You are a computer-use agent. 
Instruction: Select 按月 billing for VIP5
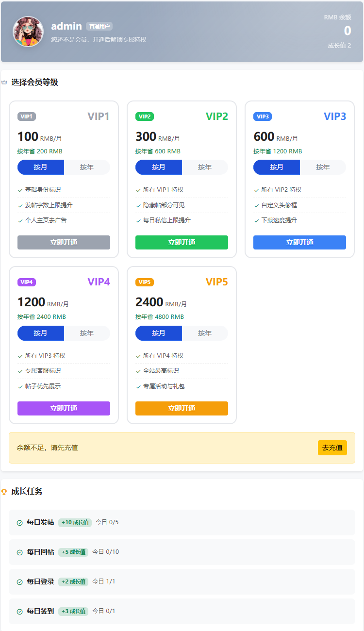point(159,333)
